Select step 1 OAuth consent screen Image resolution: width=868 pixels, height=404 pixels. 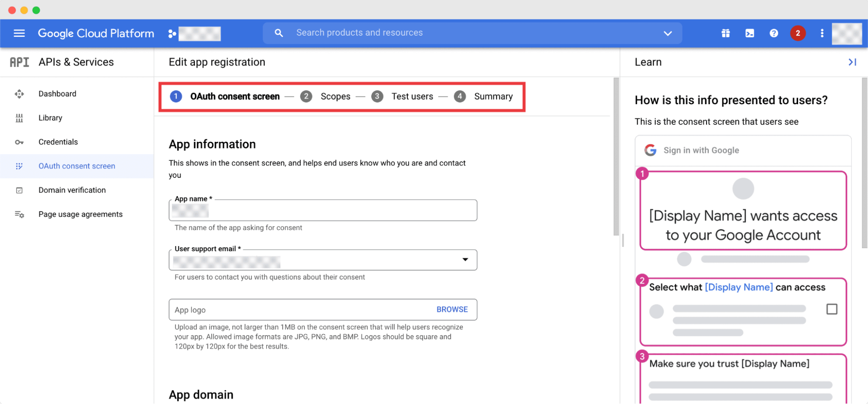coord(225,96)
